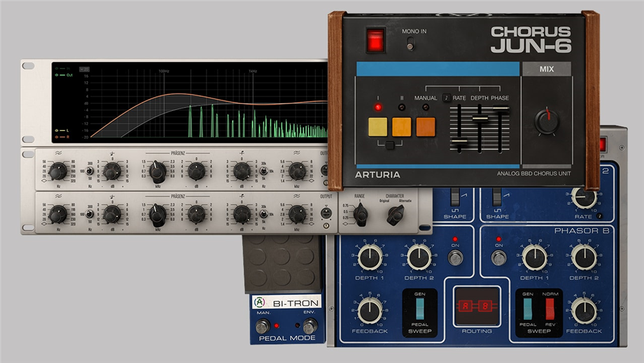Toggle the R channel legend in EQ display
644x363 pixels.
[x=62, y=136]
